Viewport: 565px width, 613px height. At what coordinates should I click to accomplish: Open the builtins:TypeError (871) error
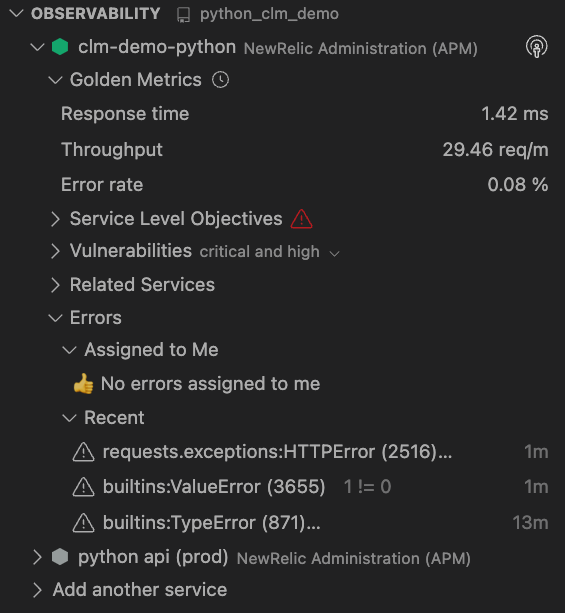point(212,523)
